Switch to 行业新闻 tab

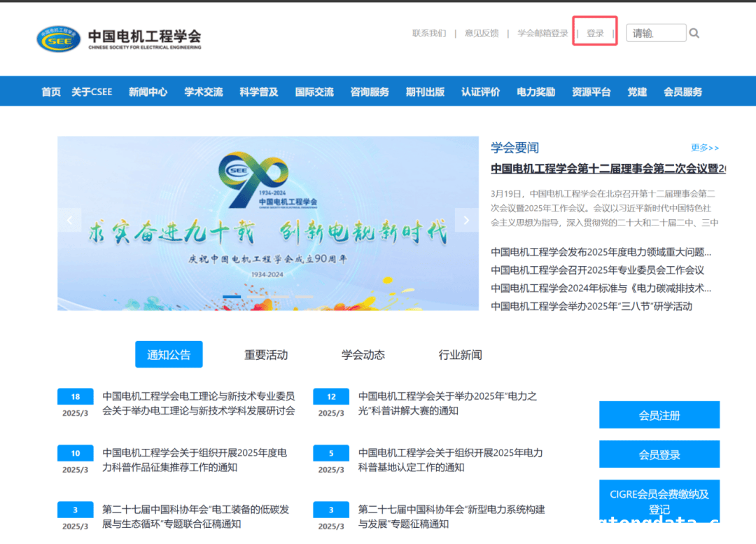(x=461, y=355)
